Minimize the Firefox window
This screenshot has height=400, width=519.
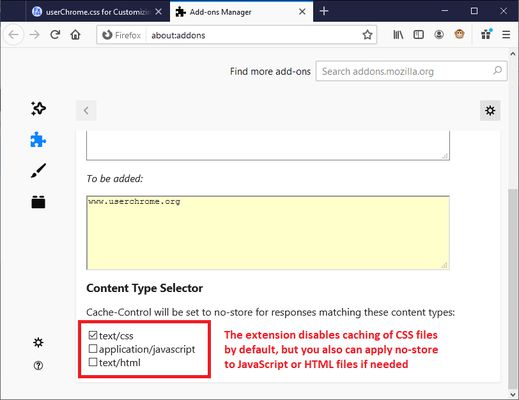[444, 11]
